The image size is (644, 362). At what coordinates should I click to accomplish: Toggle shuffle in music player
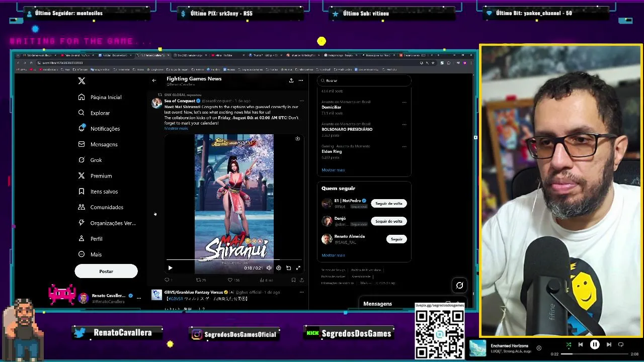[569, 345]
